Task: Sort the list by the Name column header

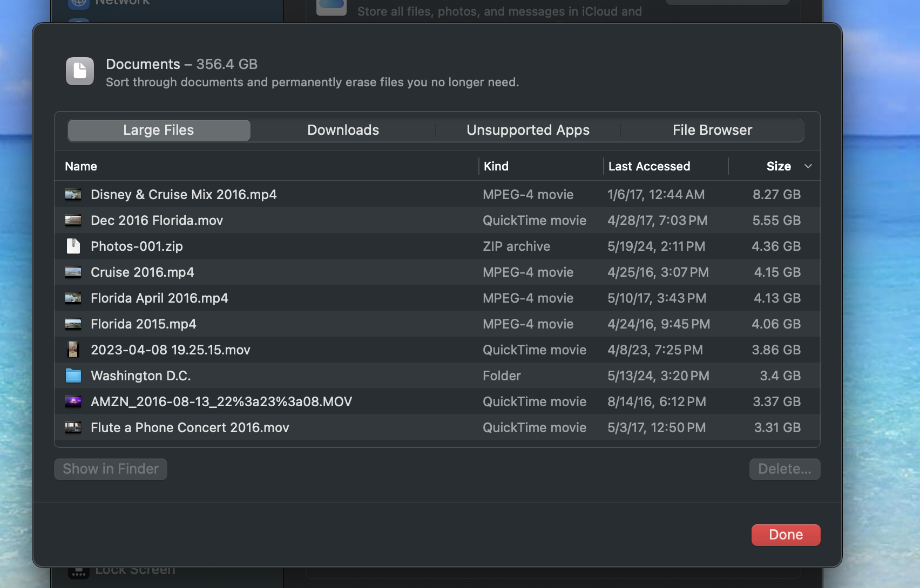Action: click(81, 166)
